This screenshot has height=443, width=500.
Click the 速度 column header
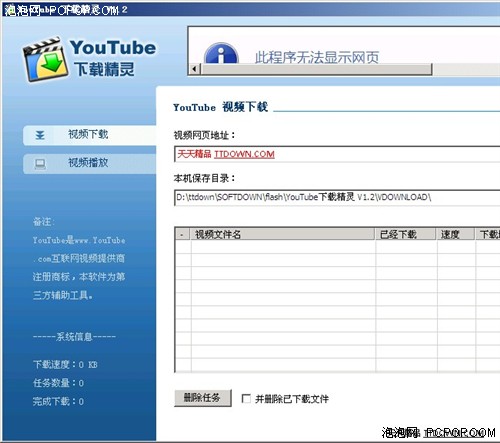pyautogui.click(x=456, y=234)
